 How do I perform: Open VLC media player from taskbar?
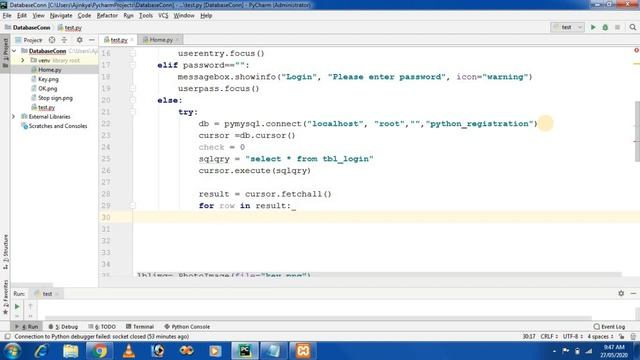(x=129, y=351)
